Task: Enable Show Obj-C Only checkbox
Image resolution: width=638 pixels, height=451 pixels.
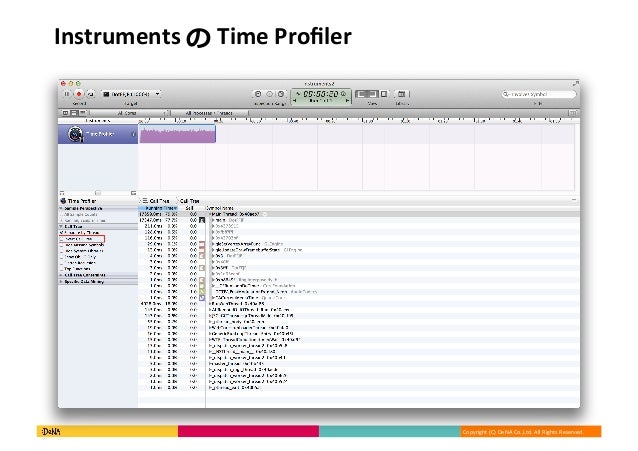Action: [62, 257]
